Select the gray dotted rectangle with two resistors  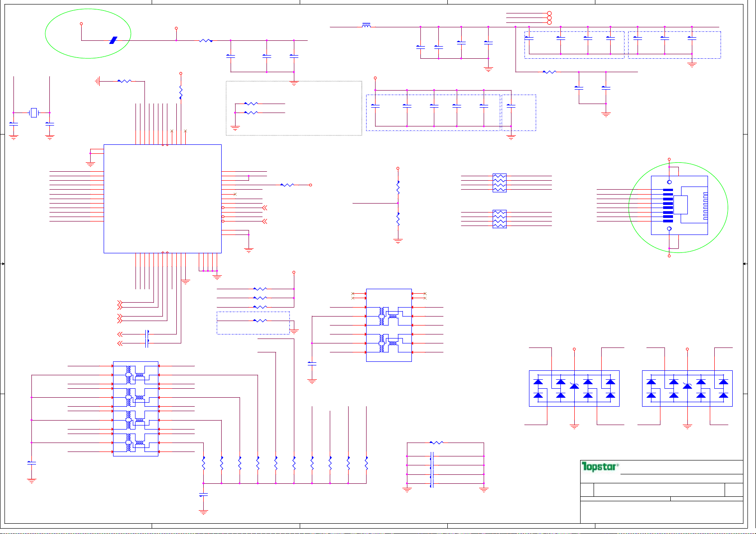click(x=294, y=108)
